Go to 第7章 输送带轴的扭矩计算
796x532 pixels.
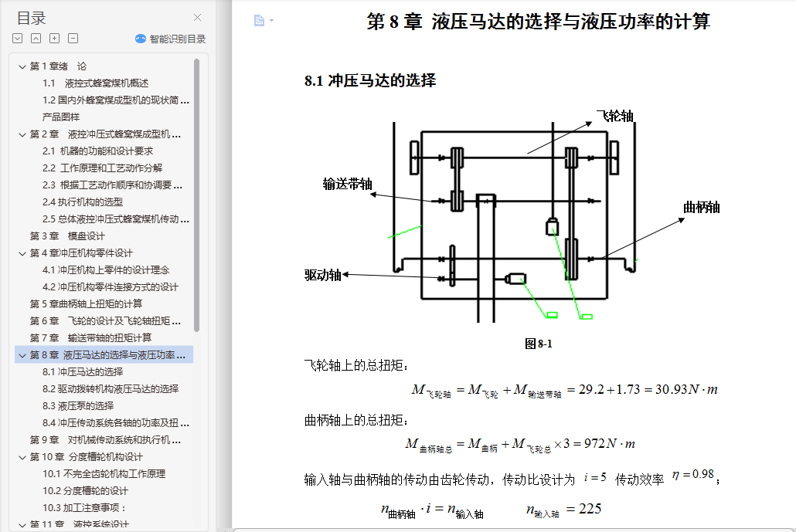coord(90,337)
